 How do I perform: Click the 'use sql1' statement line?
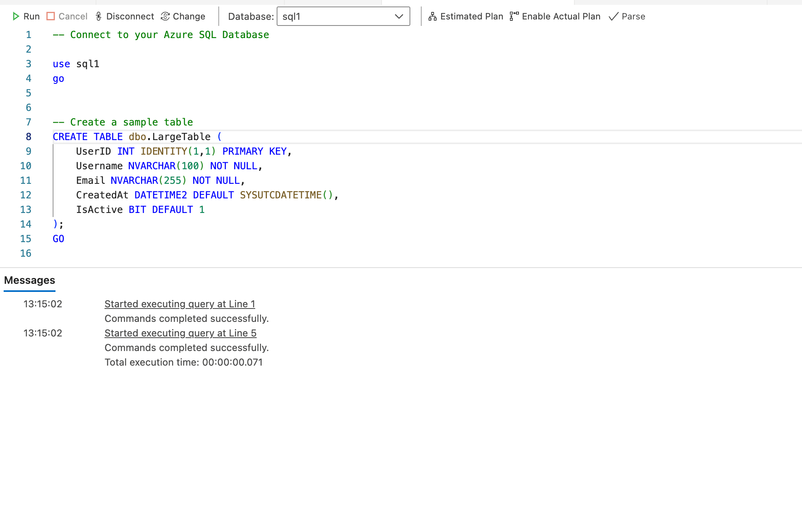point(76,64)
